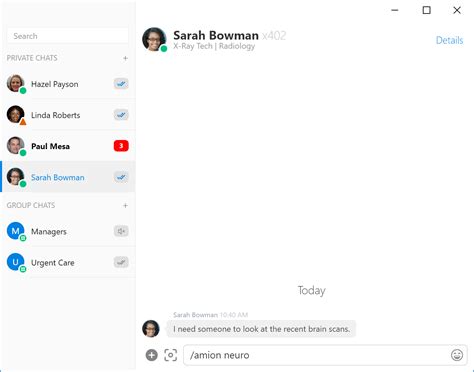Image resolution: width=474 pixels, height=372 pixels.
Task: Click the brain scans message bubble
Action: tap(261, 329)
